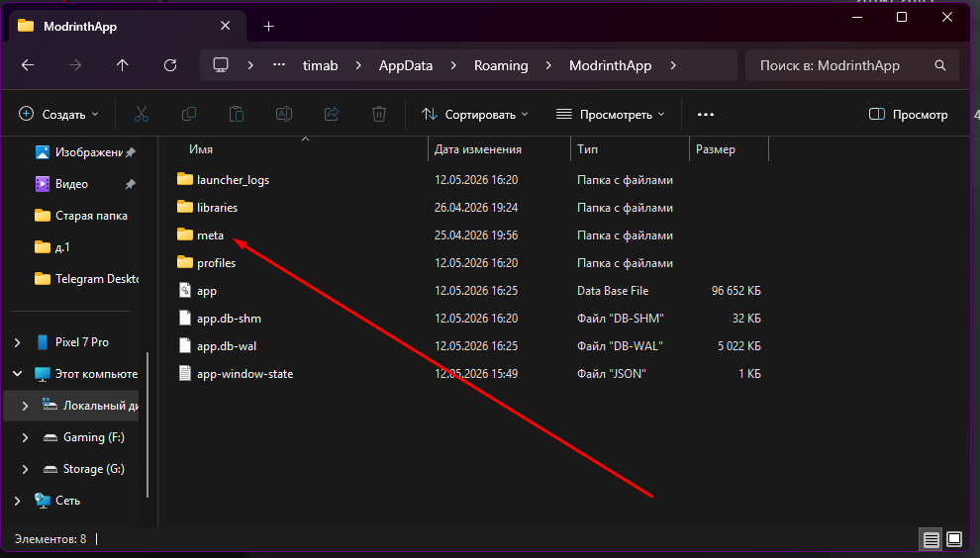Go back with the left arrow

(x=28, y=65)
